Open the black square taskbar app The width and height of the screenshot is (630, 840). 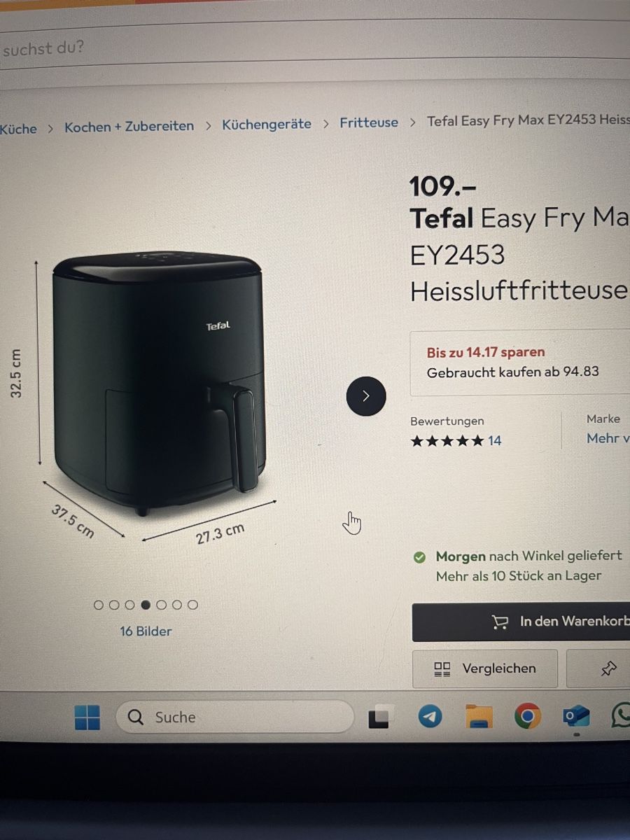[x=379, y=717]
